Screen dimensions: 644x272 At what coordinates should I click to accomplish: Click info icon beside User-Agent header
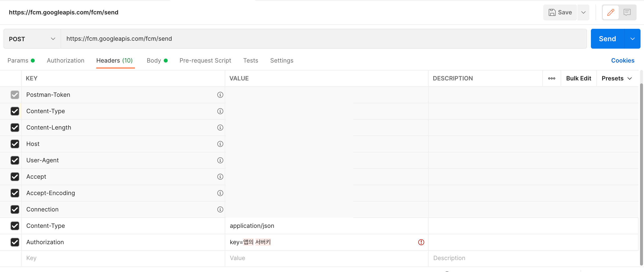(x=220, y=160)
